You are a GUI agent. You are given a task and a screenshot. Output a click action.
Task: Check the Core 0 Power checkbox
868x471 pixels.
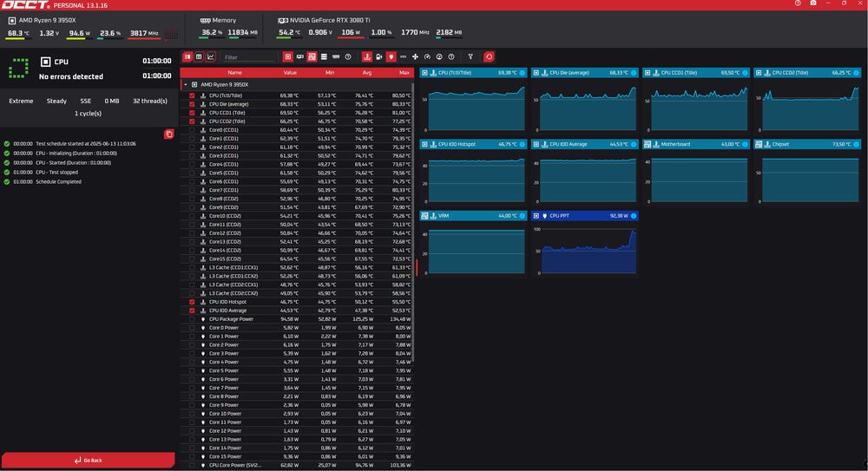(192, 328)
